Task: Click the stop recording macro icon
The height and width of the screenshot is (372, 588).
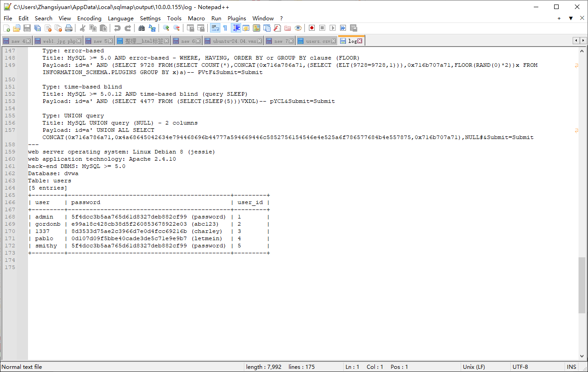Action: tap(322, 28)
